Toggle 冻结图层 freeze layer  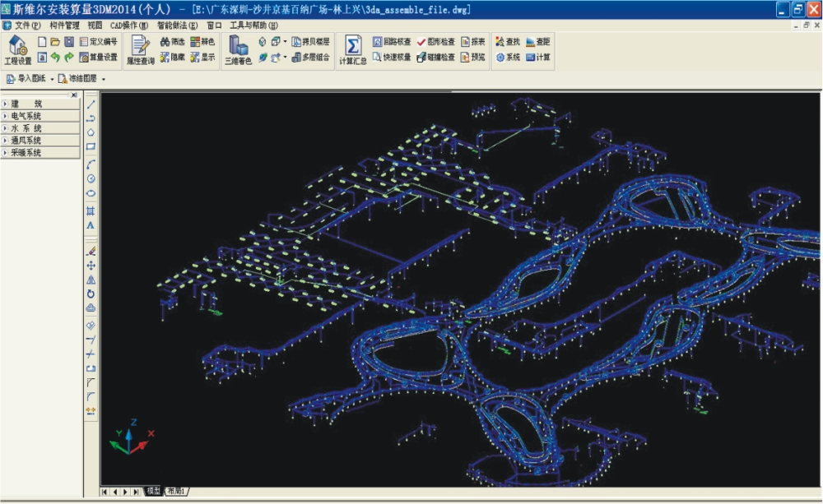pos(77,79)
